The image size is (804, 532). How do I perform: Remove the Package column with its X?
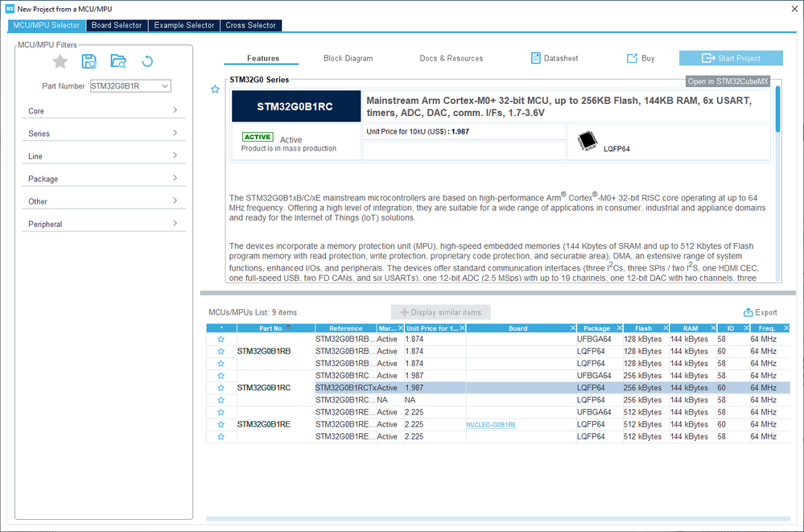[x=620, y=328]
